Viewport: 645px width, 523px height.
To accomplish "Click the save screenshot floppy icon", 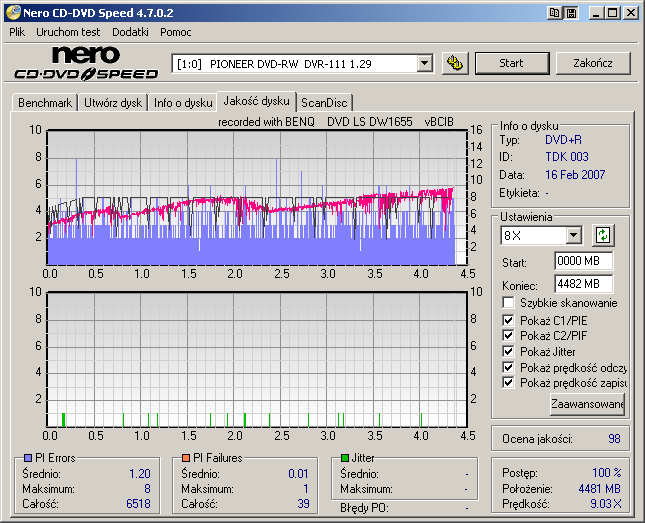I will [x=571, y=13].
